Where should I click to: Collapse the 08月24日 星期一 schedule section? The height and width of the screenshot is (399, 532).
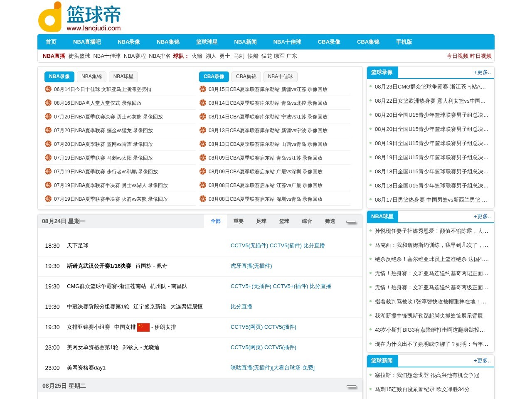pos(352,222)
